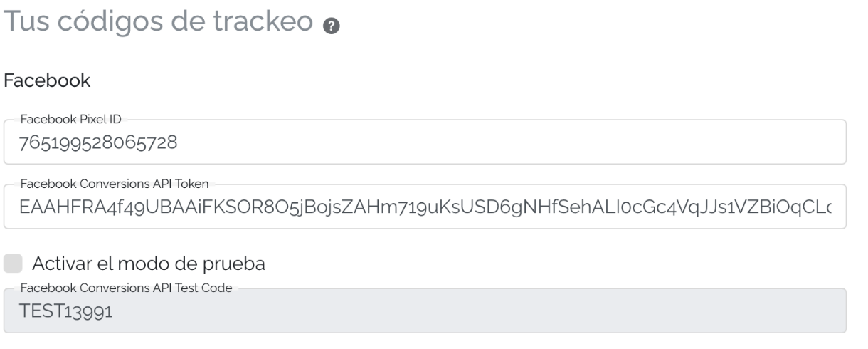
Task: Enable the Activar el modo de prueba checkbox
Action: click(13, 264)
